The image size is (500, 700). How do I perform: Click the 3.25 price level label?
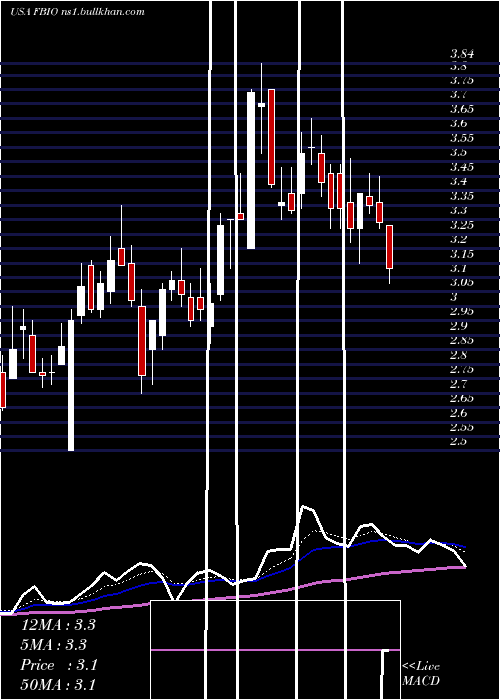click(462, 225)
